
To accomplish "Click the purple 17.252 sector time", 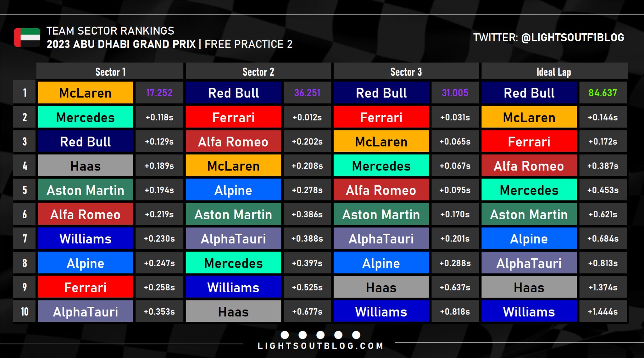I will coord(159,93).
